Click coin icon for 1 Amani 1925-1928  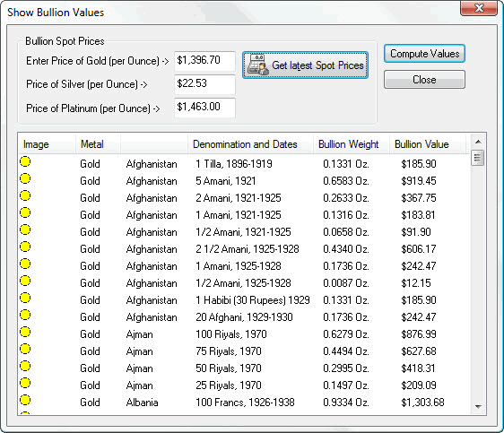coord(25,264)
